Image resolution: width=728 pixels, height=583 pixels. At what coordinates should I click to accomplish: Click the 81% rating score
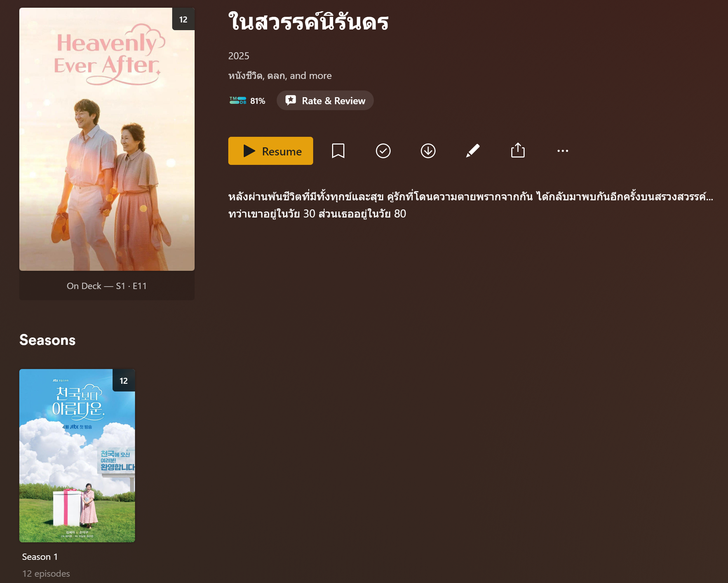(258, 101)
